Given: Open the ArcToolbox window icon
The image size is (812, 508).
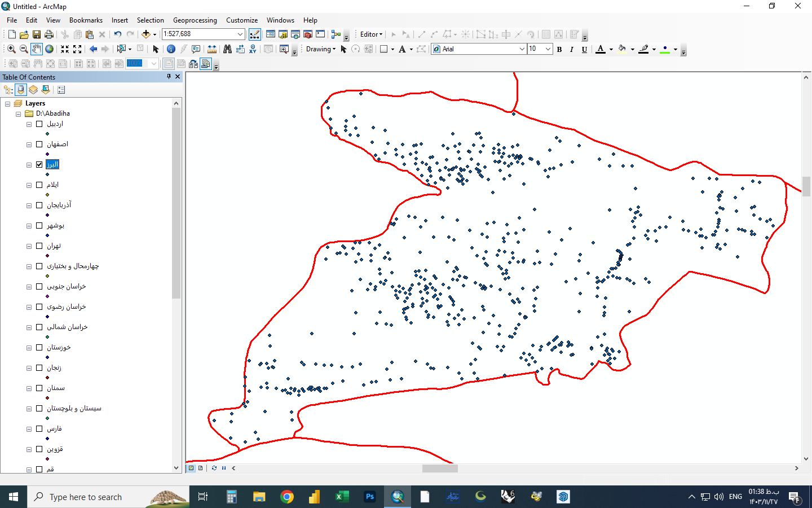Looking at the screenshot, I should [x=308, y=34].
